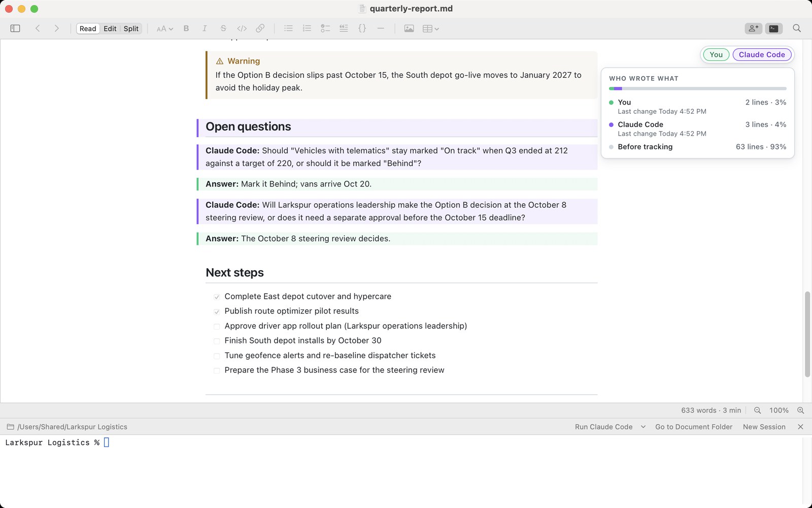
Task: Go forward with the right chevron
Action: pos(56,28)
